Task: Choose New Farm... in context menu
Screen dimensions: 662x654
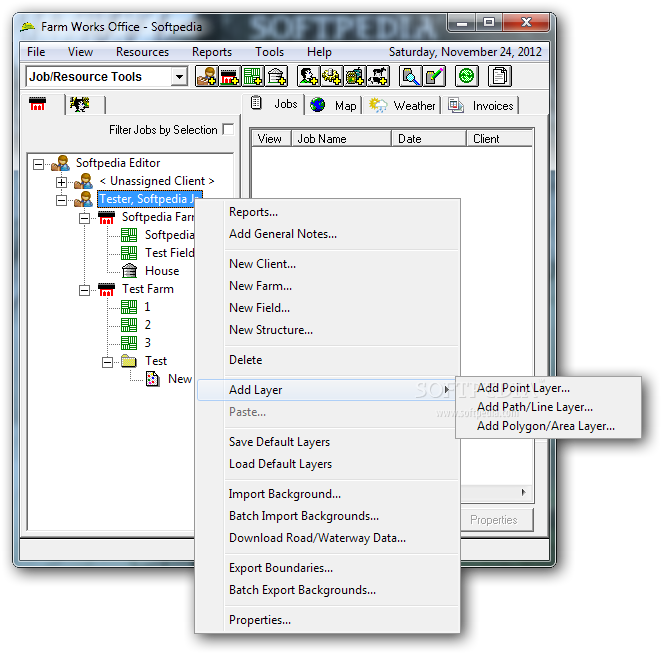Action: point(328,286)
